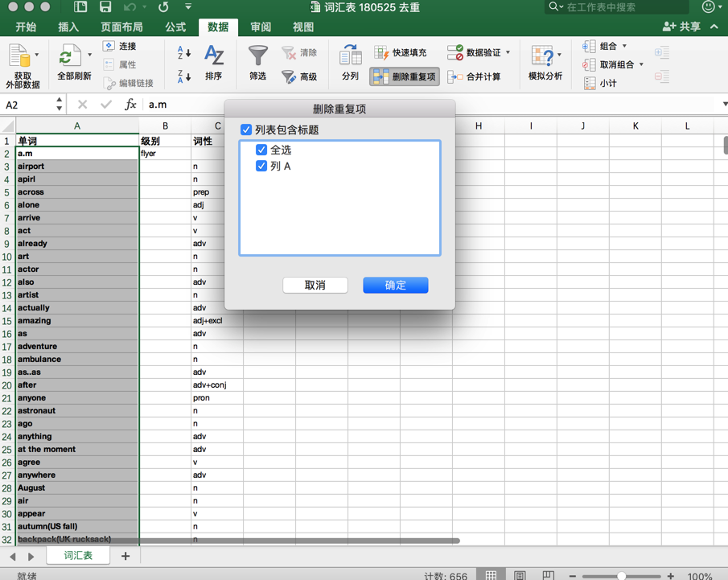Add a new sheet with plus

point(125,556)
